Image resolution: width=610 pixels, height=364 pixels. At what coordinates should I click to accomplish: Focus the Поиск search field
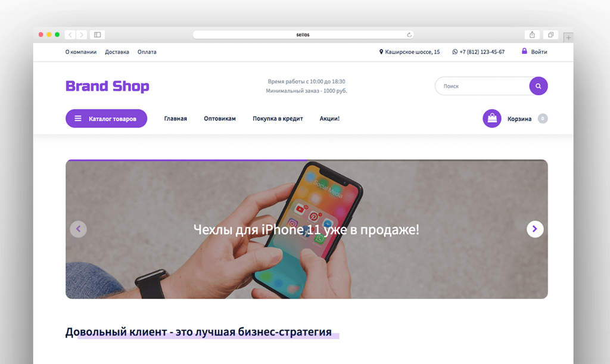pos(482,86)
